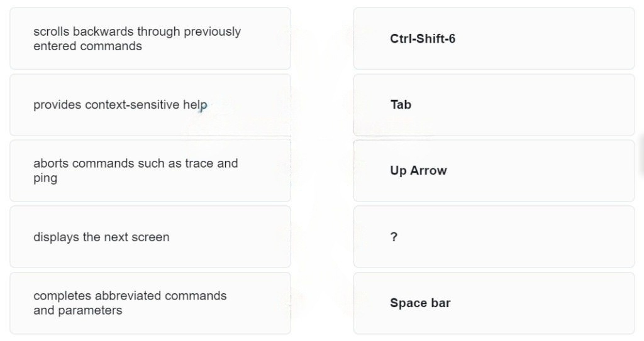Click the 'Up Arrow' bold label text
The height and width of the screenshot is (341, 644).
pos(418,171)
